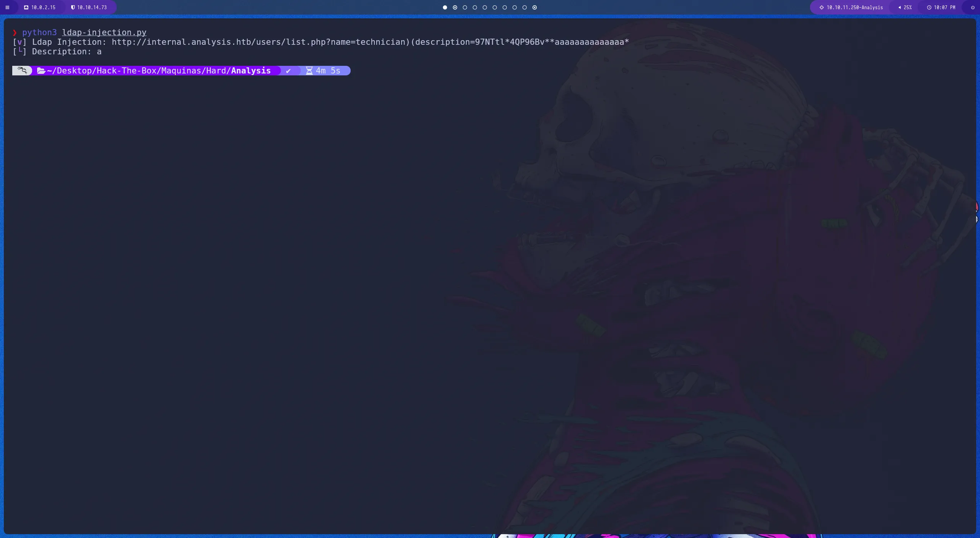Click the shield icon beside 10.10.14.73
This screenshot has height=538, width=980.
(73, 7)
